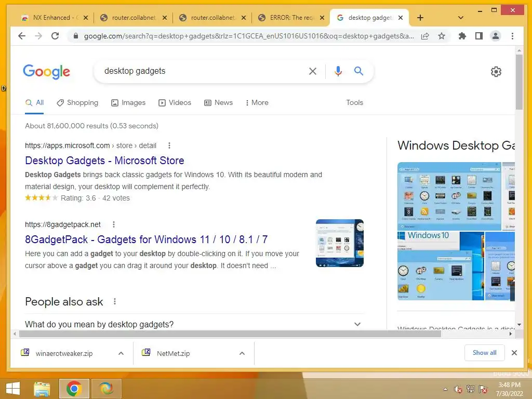Open Windows Start button
The width and height of the screenshot is (532, 399).
13,389
